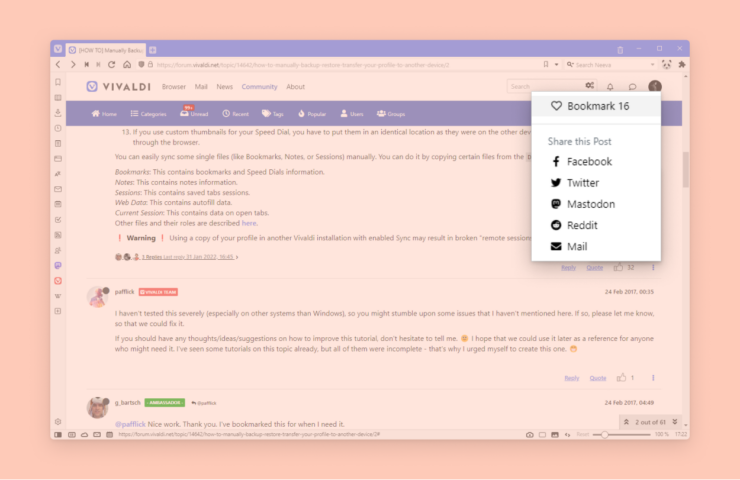740x480 pixels.
Task: Open forum notifications bell
Action: click(610, 87)
